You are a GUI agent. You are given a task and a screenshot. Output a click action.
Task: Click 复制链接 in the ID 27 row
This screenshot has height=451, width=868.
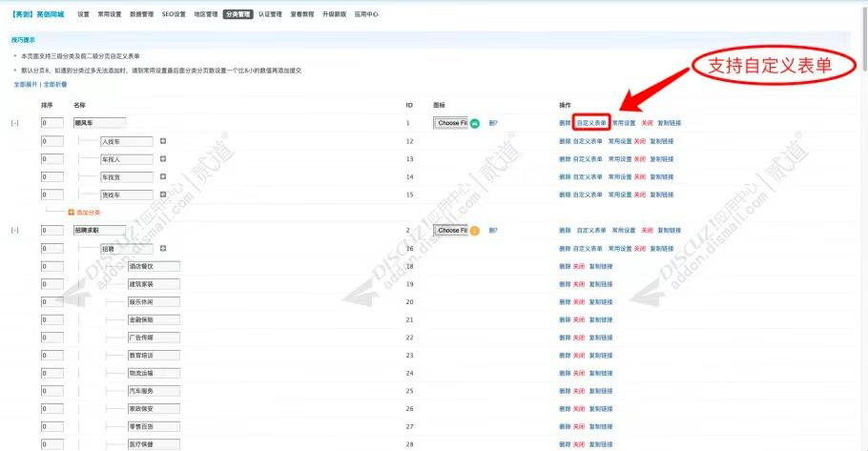click(x=601, y=426)
